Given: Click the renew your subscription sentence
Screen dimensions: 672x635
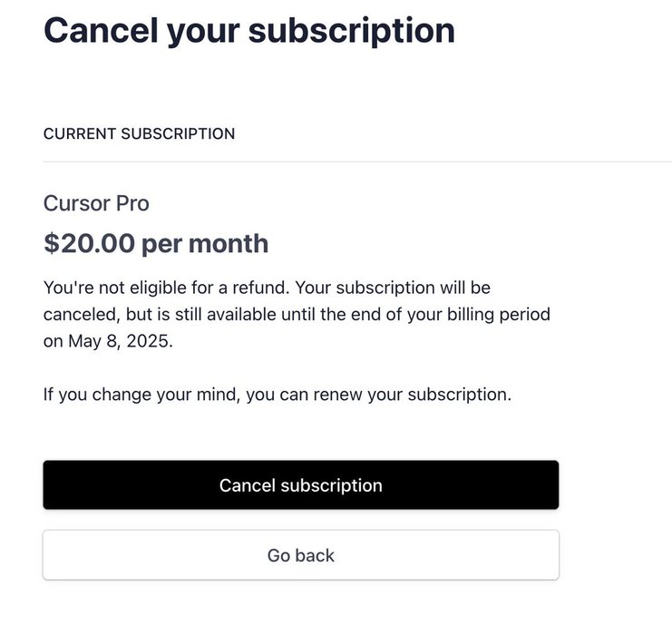Looking at the screenshot, I should [x=278, y=395].
